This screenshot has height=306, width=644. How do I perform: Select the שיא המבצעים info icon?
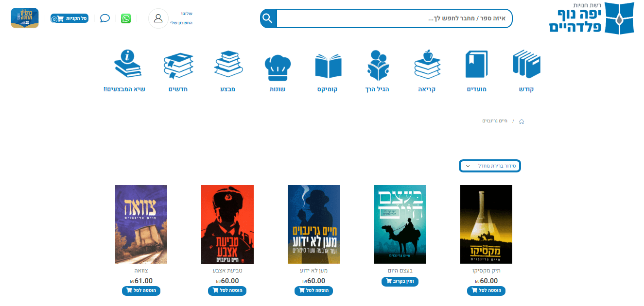click(x=127, y=64)
